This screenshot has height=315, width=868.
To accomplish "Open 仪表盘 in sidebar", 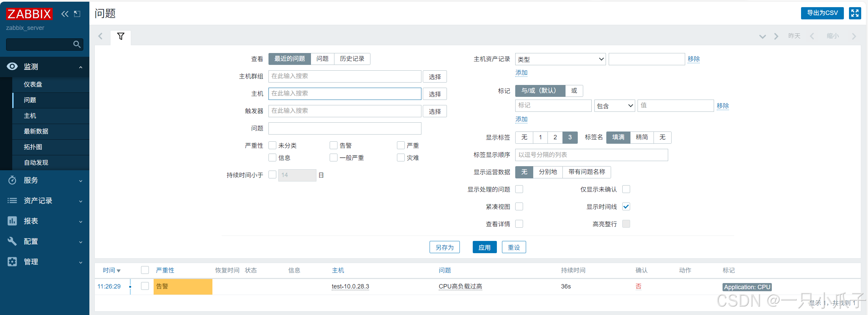I will (x=51, y=84).
